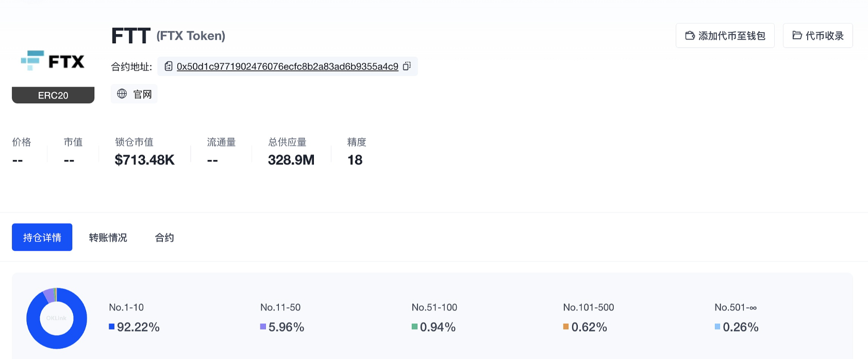Click the globe icon for official website
Viewport: 868px width, 359px height.
point(122,94)
